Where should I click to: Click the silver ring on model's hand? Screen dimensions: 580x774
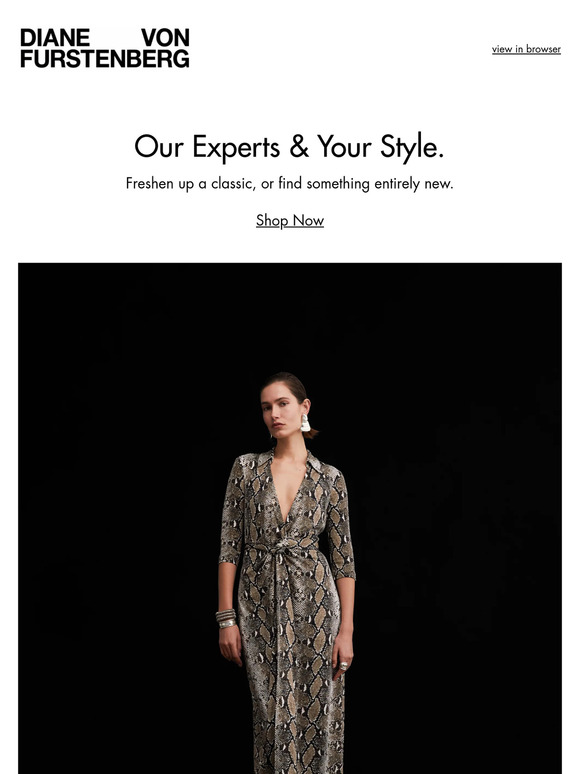(344, 665)
